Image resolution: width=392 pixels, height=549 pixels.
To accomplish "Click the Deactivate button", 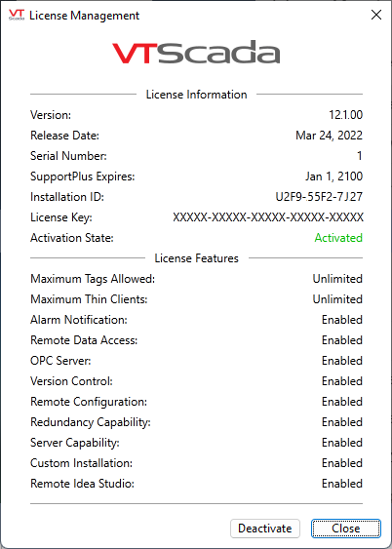I will [265, 528].
